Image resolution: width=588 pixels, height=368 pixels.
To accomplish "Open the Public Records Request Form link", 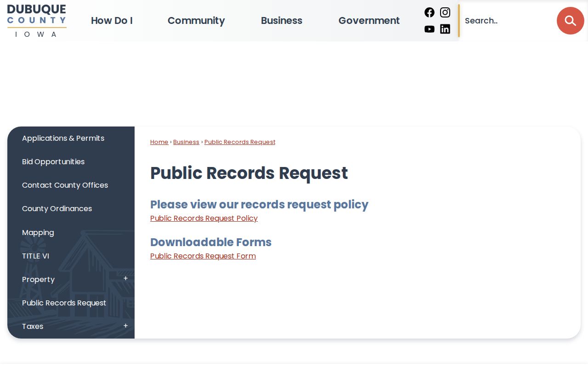I will pos(203,256).
